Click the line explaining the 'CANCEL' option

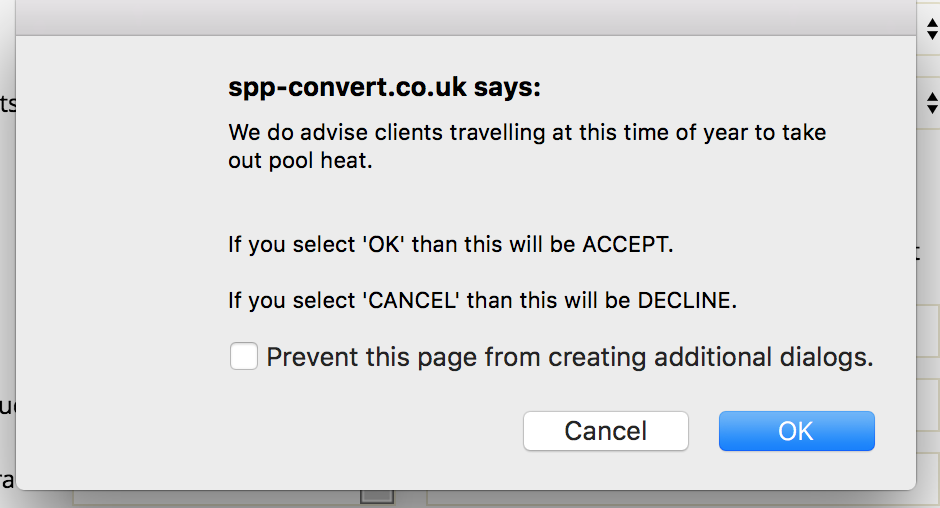click(x=482, y=300)
